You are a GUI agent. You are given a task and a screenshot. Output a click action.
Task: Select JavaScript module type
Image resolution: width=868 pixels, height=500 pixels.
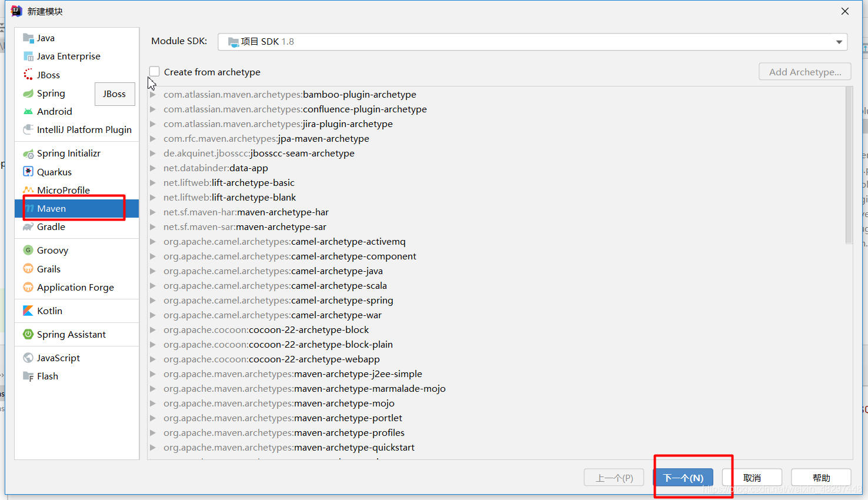pyautogui.click(x=76, y=358)
